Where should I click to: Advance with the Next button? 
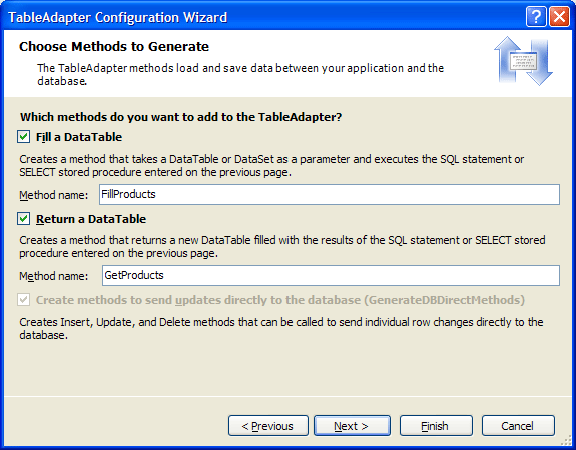352,426
